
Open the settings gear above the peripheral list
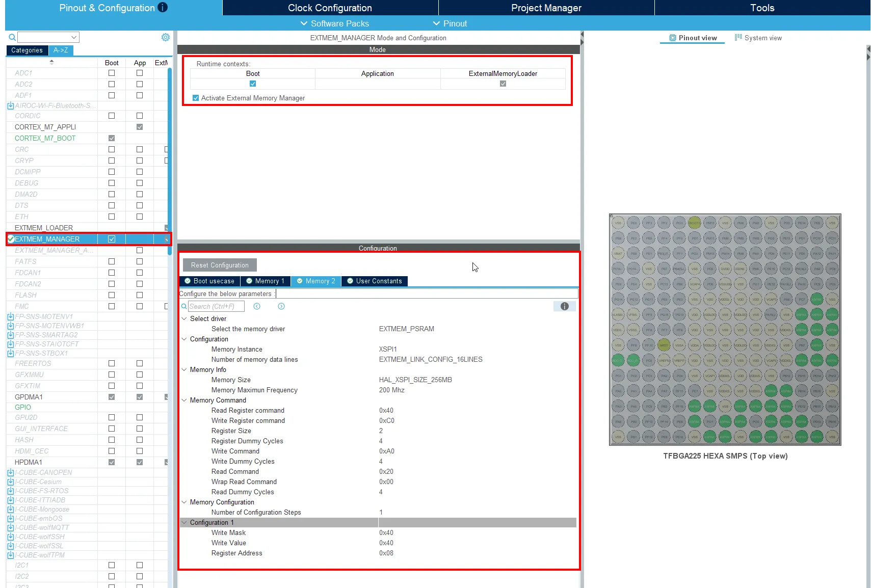[166, 37]
